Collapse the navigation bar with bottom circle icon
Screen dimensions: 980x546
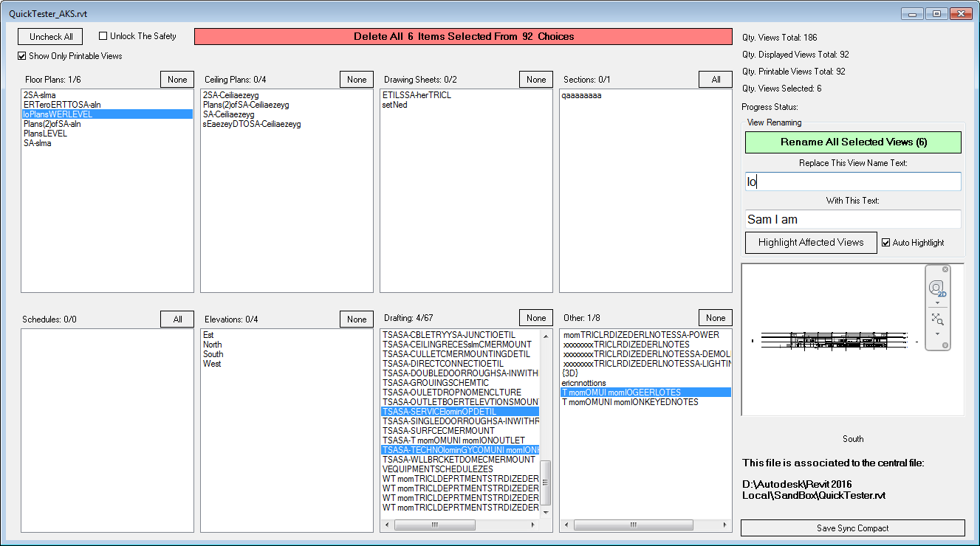pyautogui.click(x=945, y=345)
